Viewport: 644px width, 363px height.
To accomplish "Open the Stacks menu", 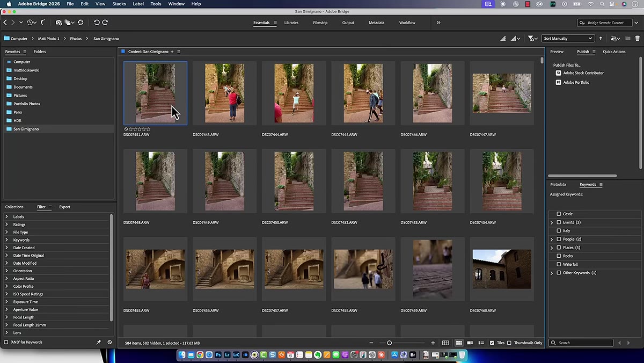I will click(x=119, y=4).
